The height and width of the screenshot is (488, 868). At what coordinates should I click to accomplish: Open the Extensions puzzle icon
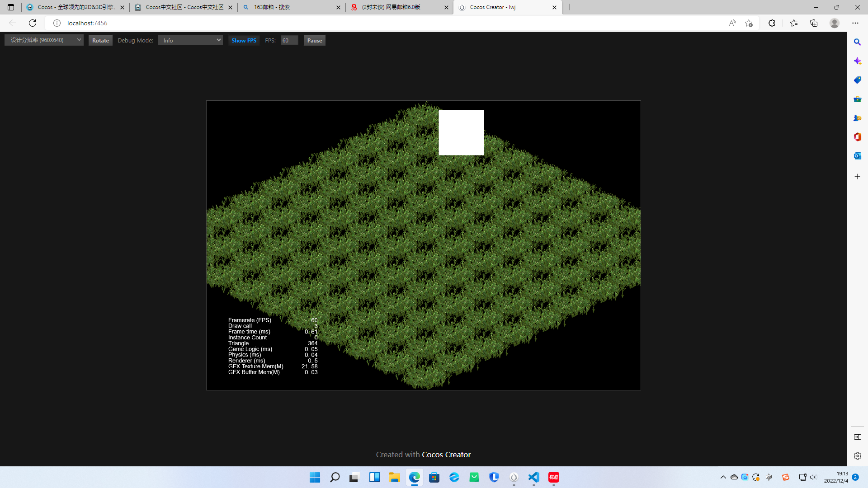coord(772,23)
